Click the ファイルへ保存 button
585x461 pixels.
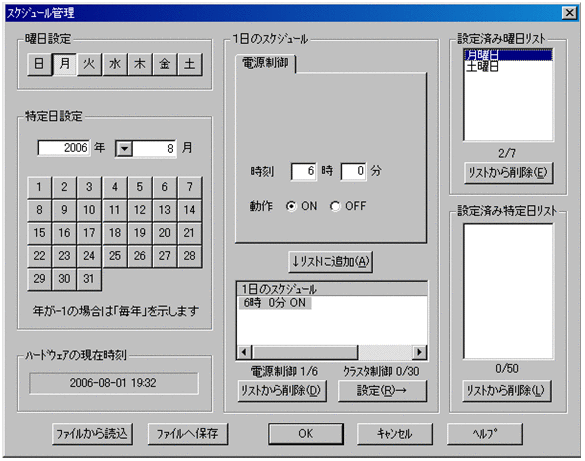tap(188, 434)
